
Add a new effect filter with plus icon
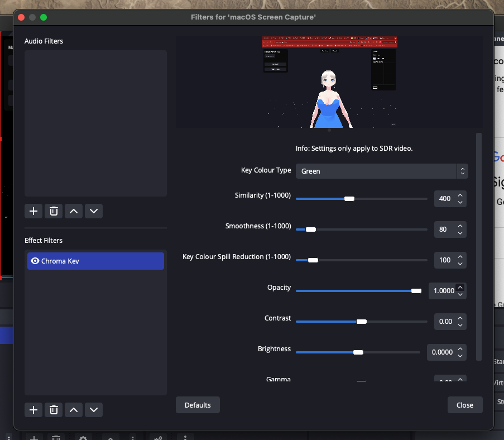coord(33,410)
